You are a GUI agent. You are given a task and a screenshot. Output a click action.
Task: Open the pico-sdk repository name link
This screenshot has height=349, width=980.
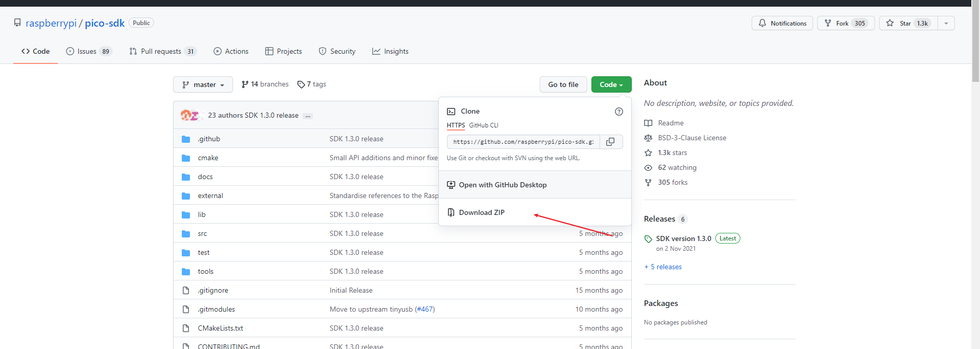pyautogui.click(x=105, y=23)
